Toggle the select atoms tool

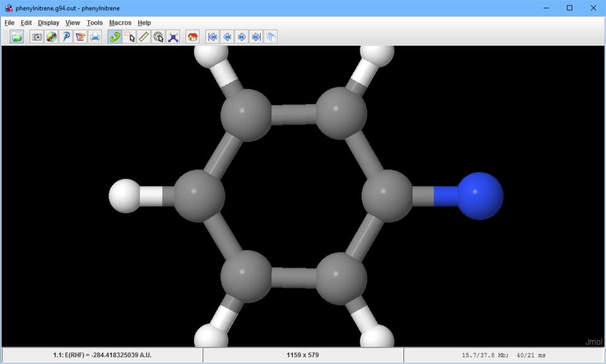click(x=129, y=37)
